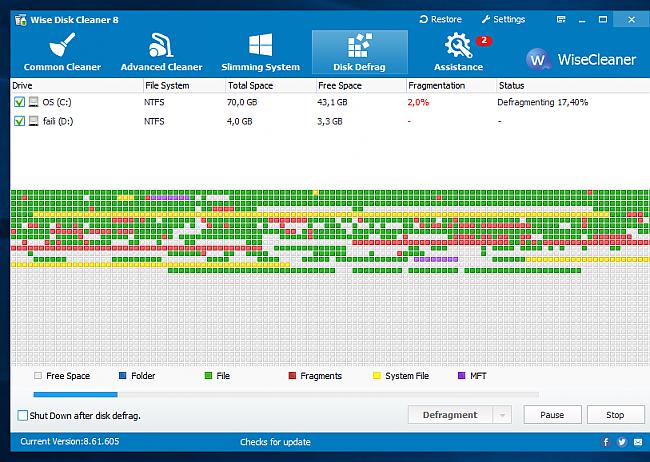This screenshot has width=650, height=462.
Task: Pause the defragmentation
Action: point(552,415)
